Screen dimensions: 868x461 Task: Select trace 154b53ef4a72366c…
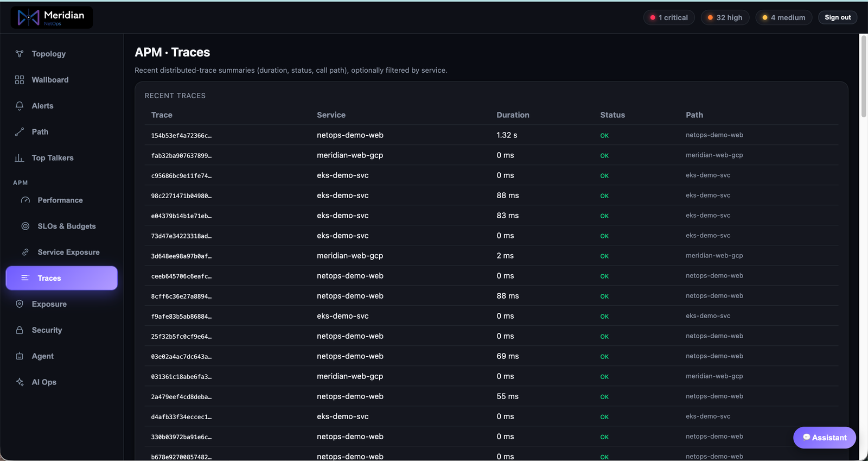point(181,136)
